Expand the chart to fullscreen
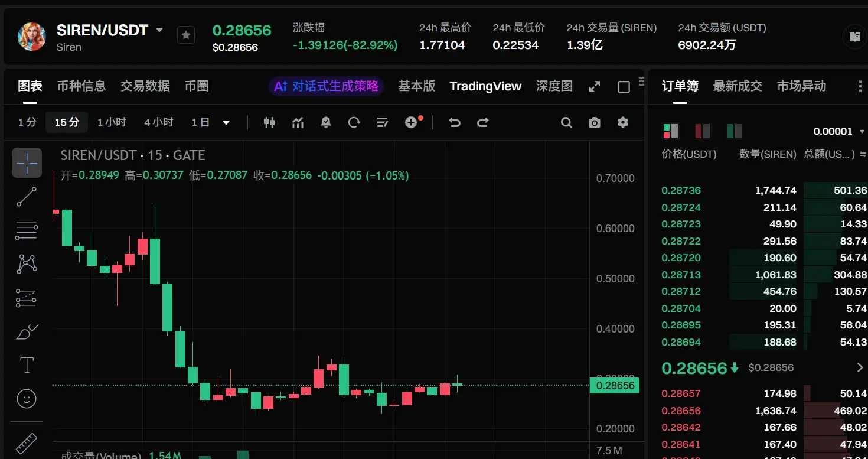 click(595, 87)
